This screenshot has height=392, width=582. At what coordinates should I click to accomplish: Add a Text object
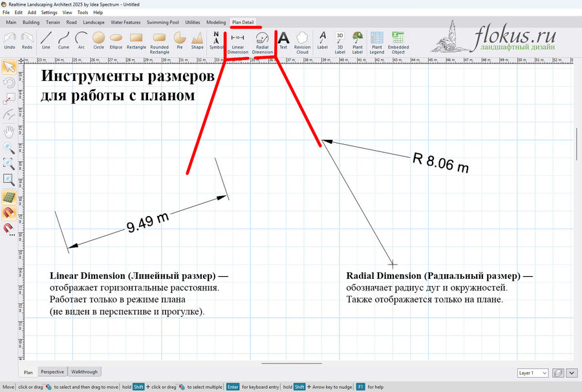point(283,41)
